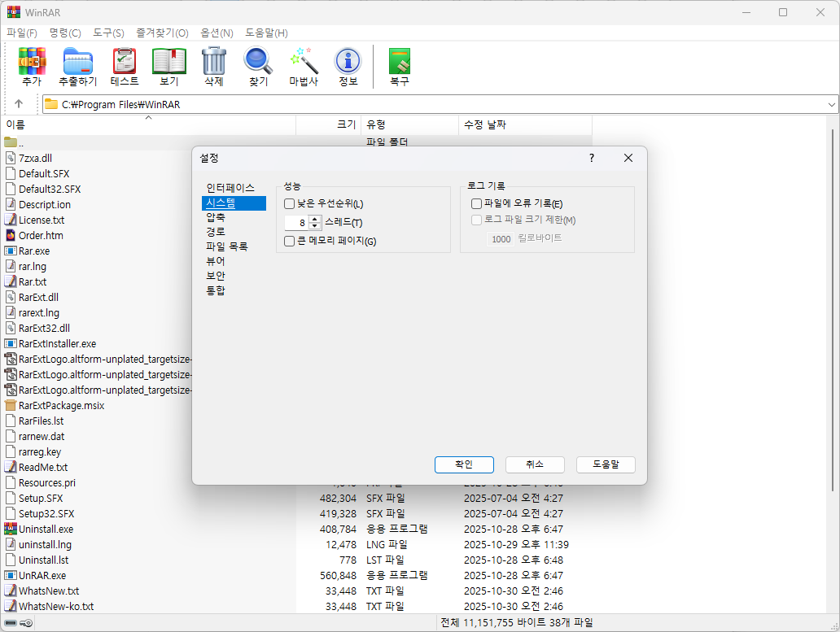Click the 테스트 (Test) toolbar icon
The image size is (840, 632).
[125, 61]
